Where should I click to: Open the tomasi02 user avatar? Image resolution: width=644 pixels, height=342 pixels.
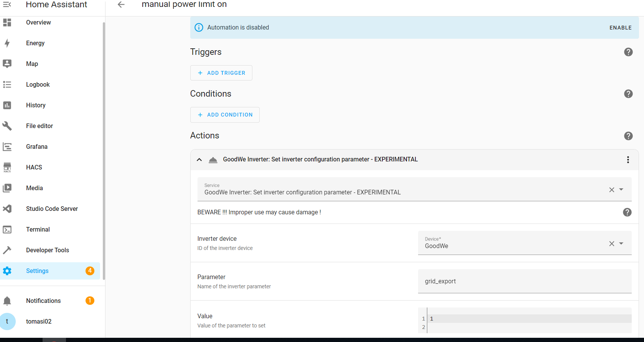[x=7, y=321]
